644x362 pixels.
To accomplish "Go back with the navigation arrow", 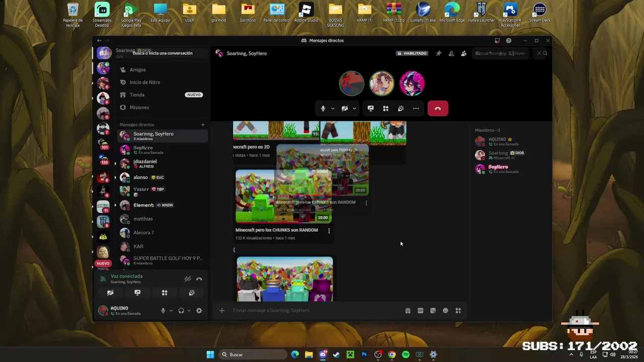I will point(99,40).
